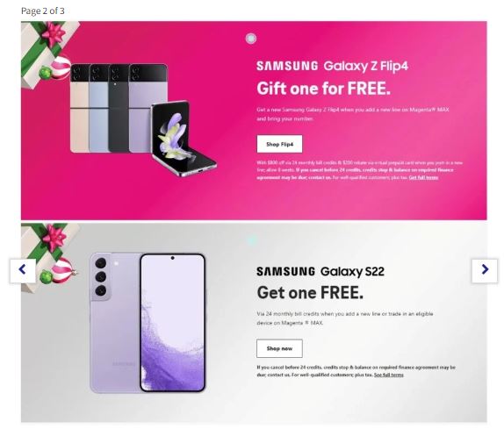Viewport: 504px width, 436px height.
Task: Select the graphite Galaxy Z Flip4 phone
Action: [x=119, y=108]
